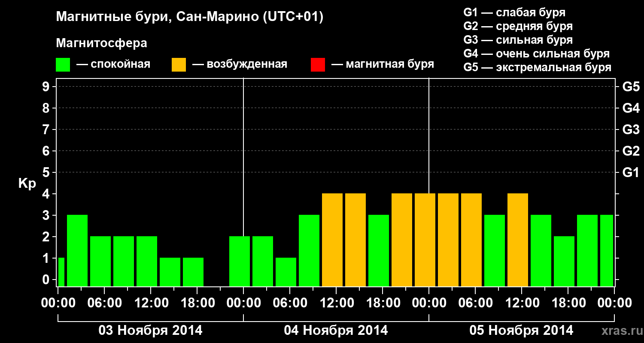Click the 'G1 — слабая буря' description
The image size is (644, 343).
pyautogui.click(x=514, y=12)
